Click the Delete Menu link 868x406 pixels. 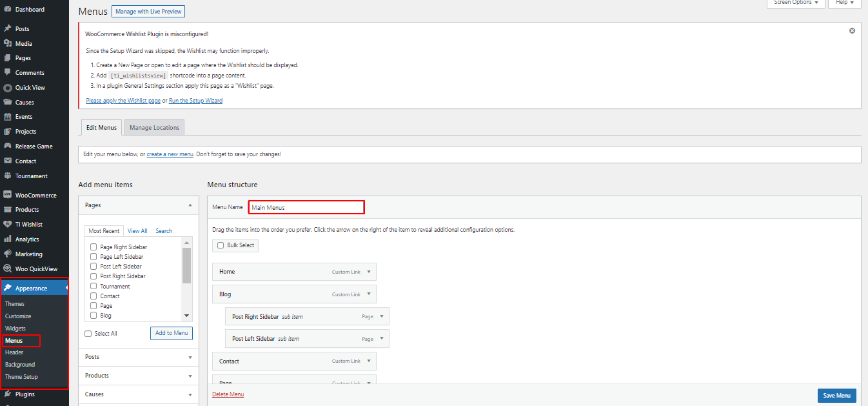point(228,394)
